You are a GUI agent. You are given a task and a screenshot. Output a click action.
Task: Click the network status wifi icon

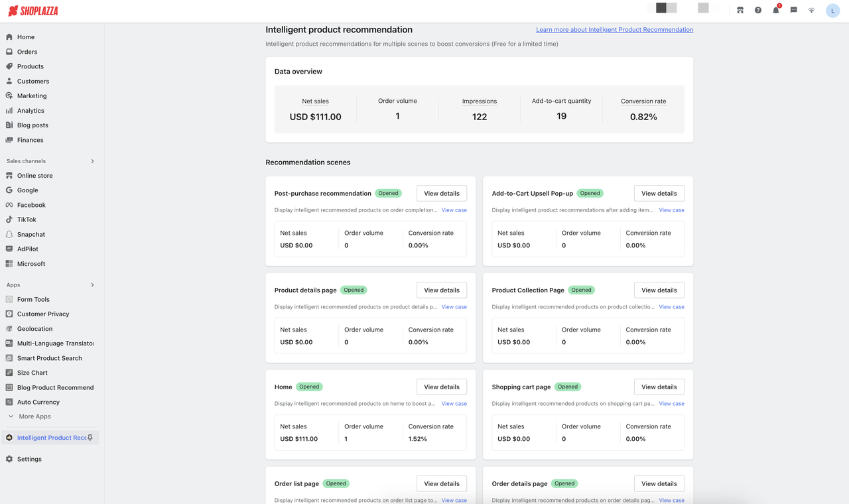coord(811,10)
